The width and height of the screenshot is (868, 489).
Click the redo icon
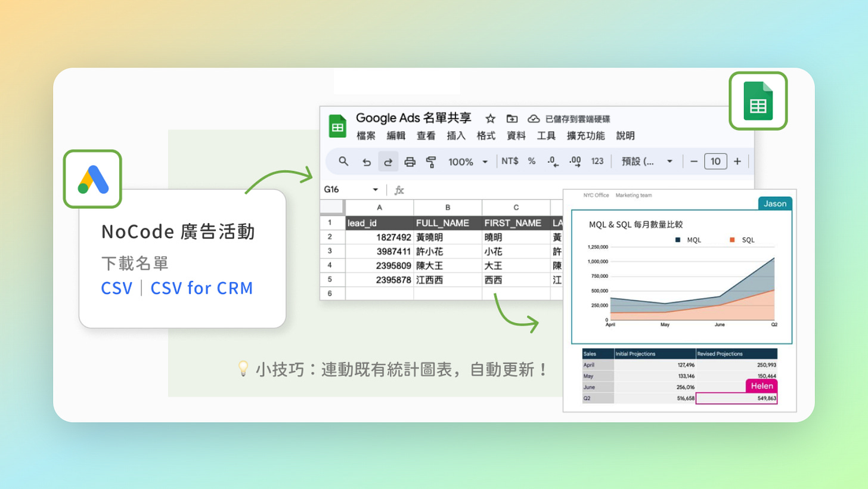click(387, 162)
